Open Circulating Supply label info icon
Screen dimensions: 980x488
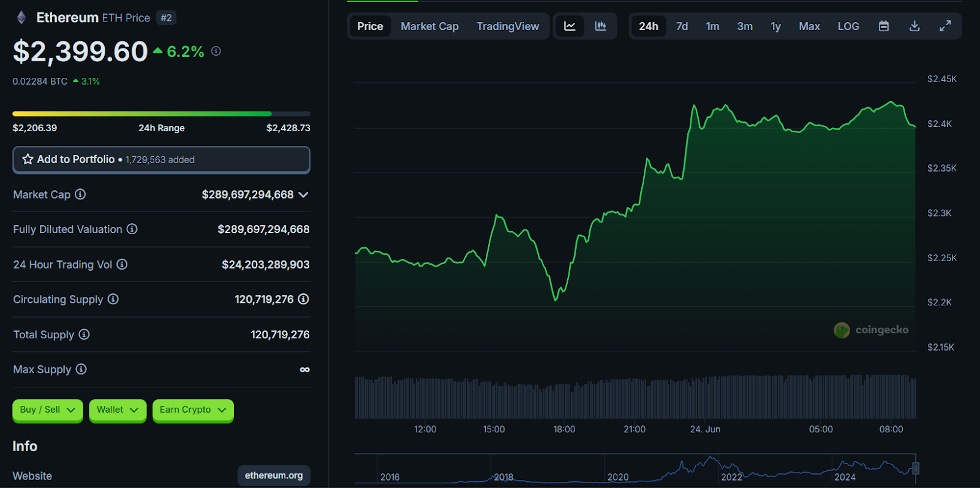click(x=113, y=299)
